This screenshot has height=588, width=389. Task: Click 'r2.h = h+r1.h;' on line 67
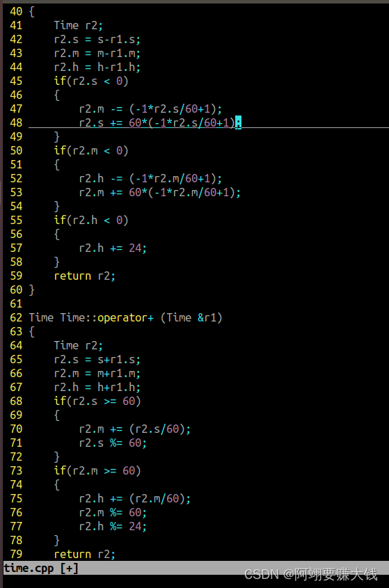(x=97, y=388)
